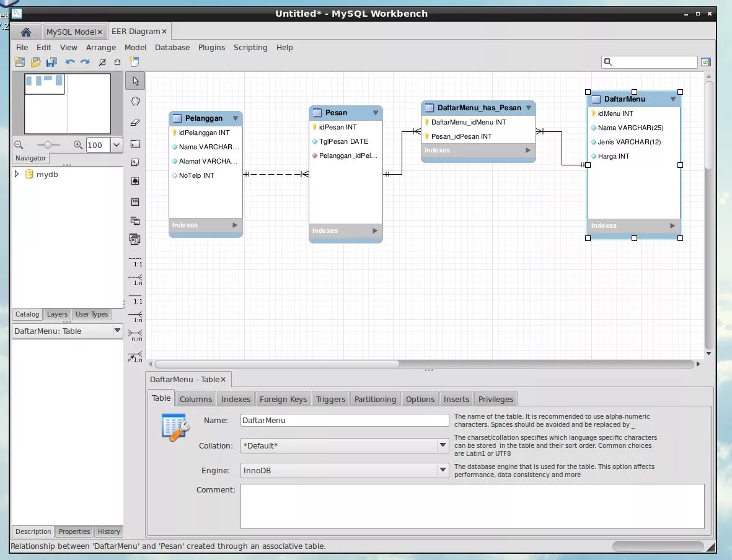
Task: Click the horizontal diagram scrollbar
Action: 277,364
